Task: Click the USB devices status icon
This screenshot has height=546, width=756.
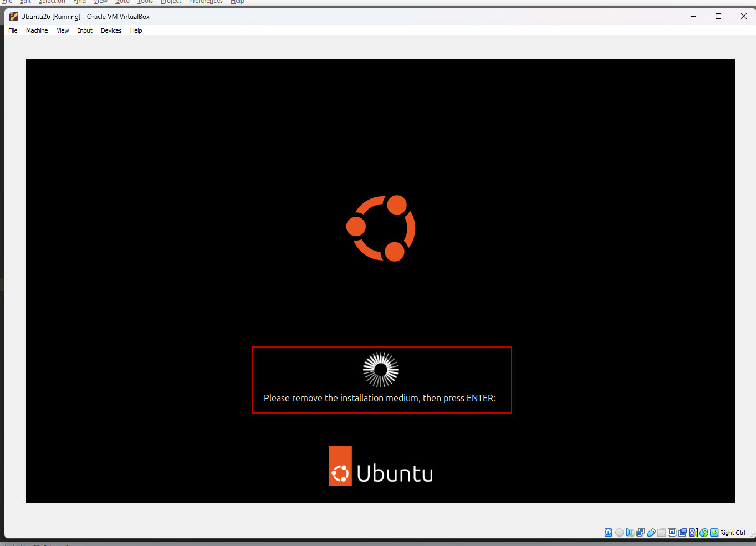Action: tap(651, 533)
